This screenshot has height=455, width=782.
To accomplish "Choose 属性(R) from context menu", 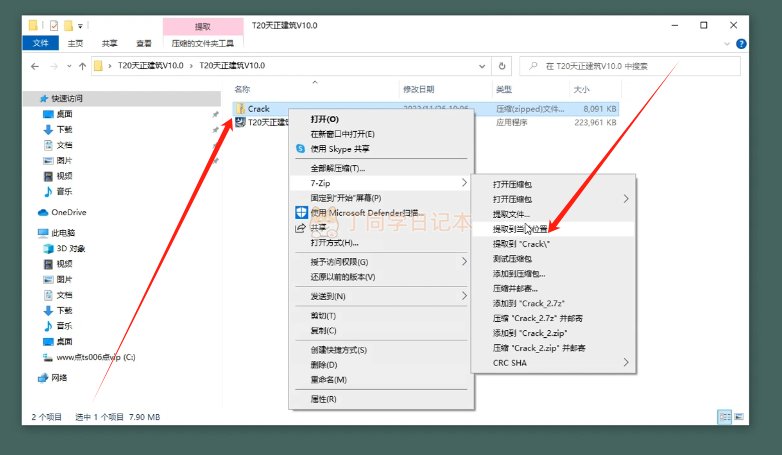I will [322, 398].
